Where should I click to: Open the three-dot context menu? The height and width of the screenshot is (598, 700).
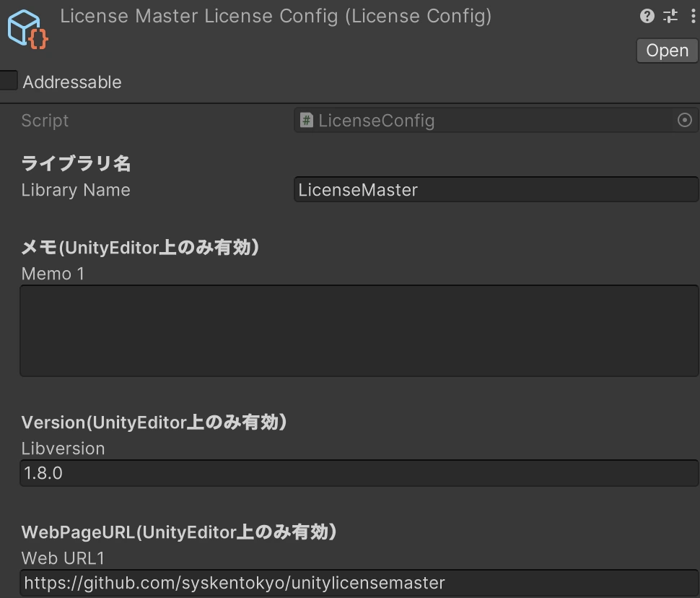693,16
